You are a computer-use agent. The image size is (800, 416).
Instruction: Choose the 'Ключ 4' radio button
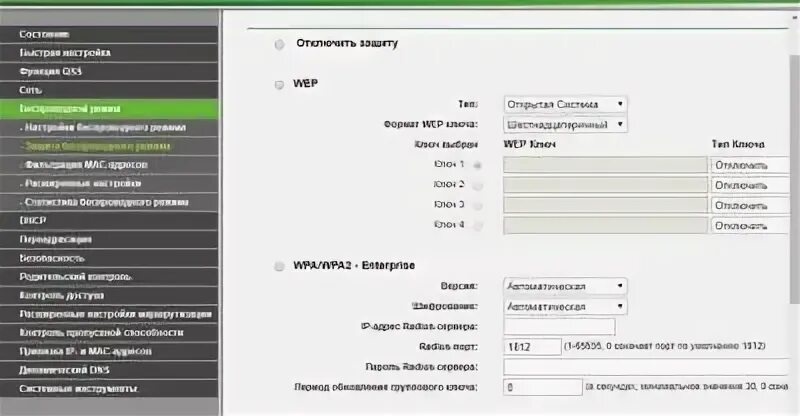478,225
